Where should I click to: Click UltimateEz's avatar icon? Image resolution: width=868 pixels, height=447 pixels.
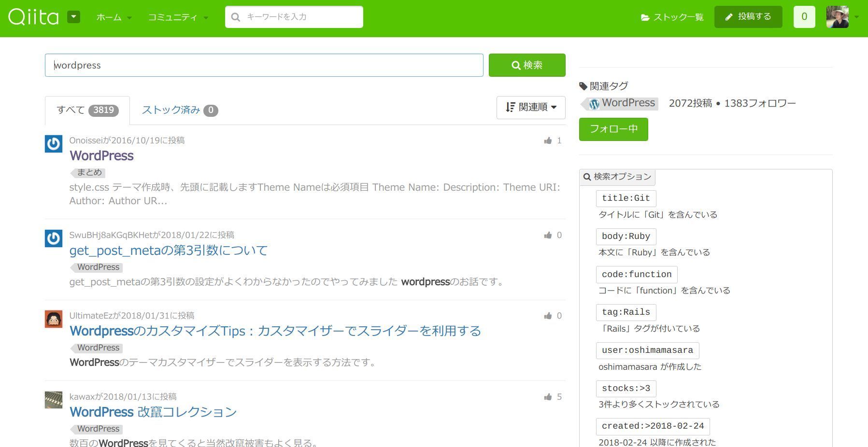54,319
